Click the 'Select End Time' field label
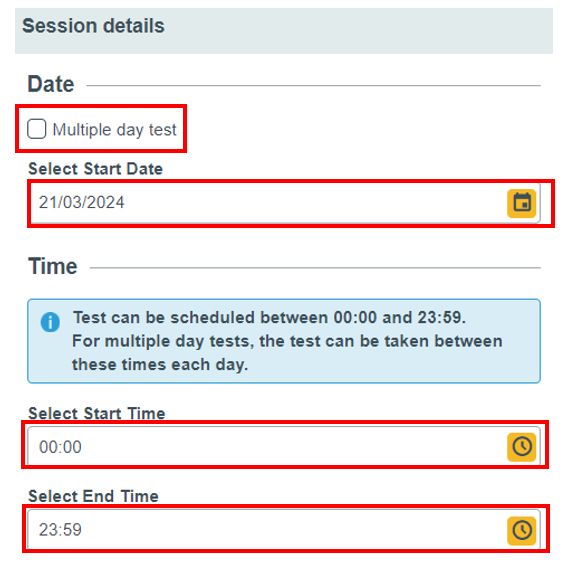563x566 pixels. [x=93, y=496]
